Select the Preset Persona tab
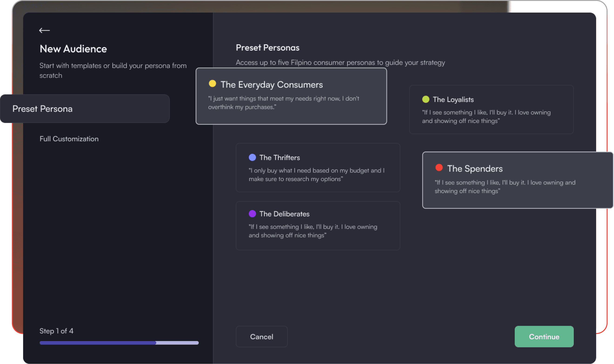 click(85, 109)
